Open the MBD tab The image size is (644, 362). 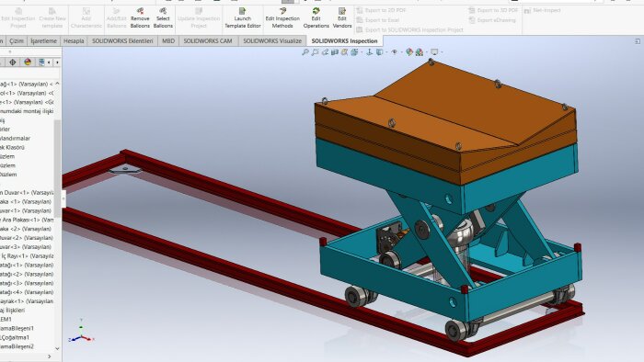tap(168, 41)
